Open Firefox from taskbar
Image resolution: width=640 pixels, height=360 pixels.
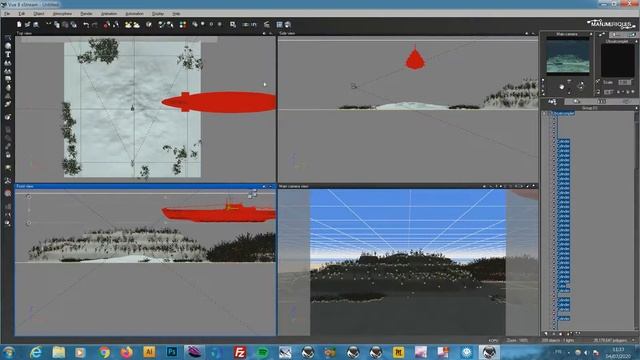coord(127,352)
